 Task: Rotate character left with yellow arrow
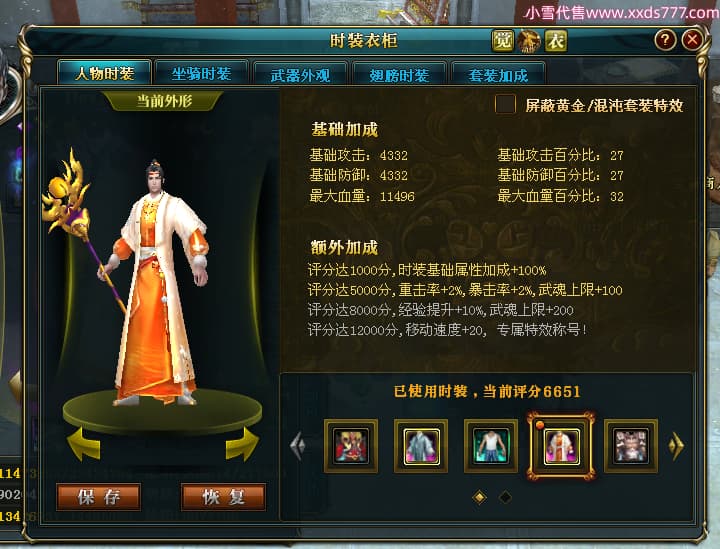tap(84, 443)
